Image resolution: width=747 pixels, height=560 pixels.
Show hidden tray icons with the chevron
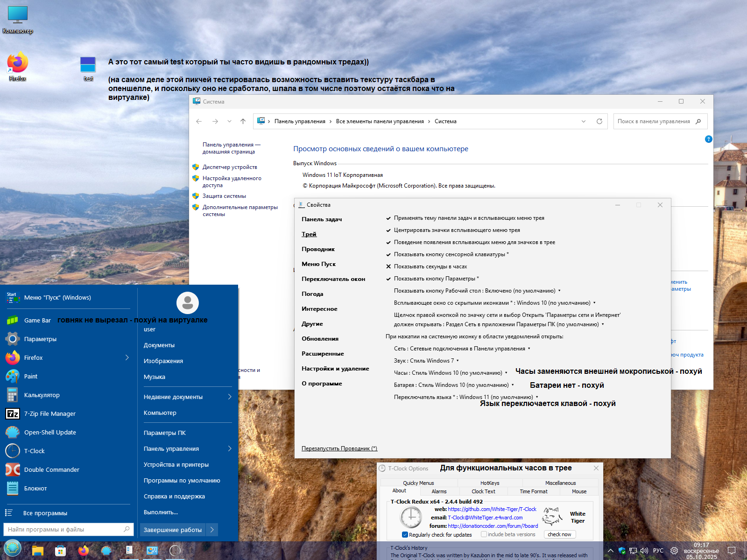click(610, 551)
